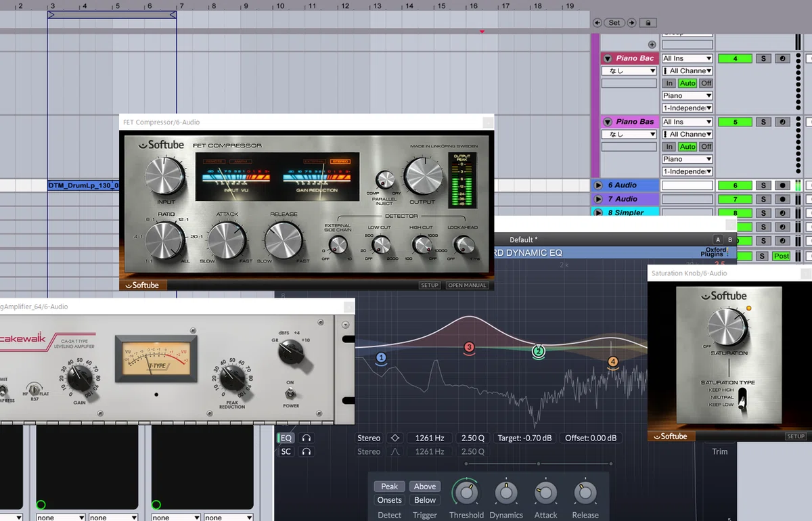812x521 pixels.
Task: Unfold the 8 Simpler track
Action: click(x=598, y=212)
